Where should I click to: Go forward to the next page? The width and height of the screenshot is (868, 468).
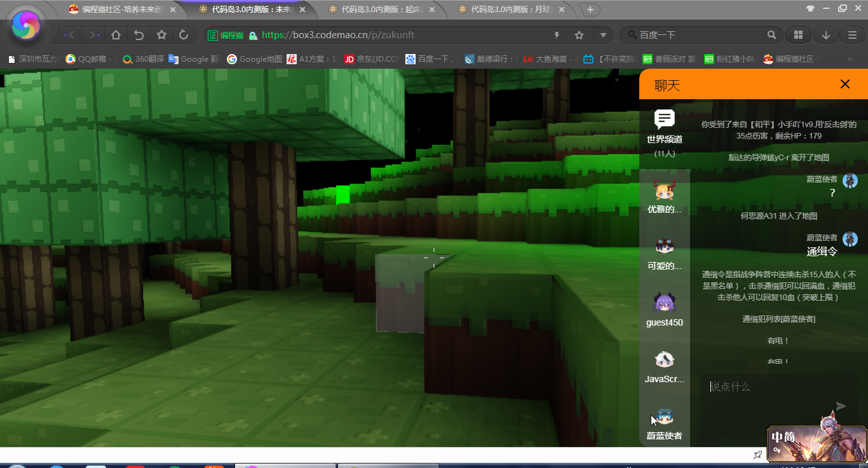[93, 35]
